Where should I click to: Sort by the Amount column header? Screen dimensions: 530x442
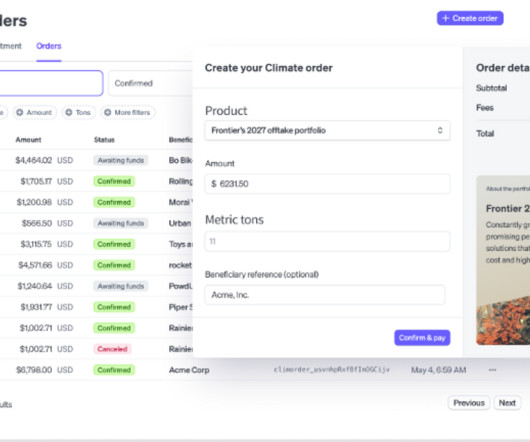pyautogui.click(x=28, y=140)
